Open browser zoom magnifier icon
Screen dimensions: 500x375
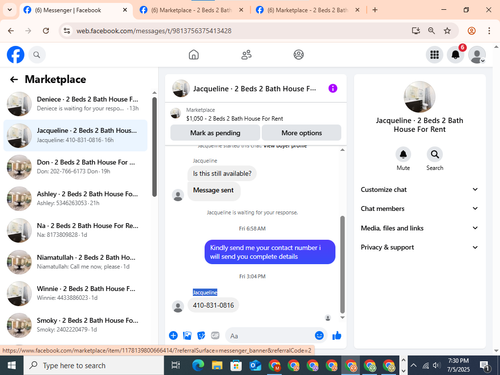tap(431, 31)
